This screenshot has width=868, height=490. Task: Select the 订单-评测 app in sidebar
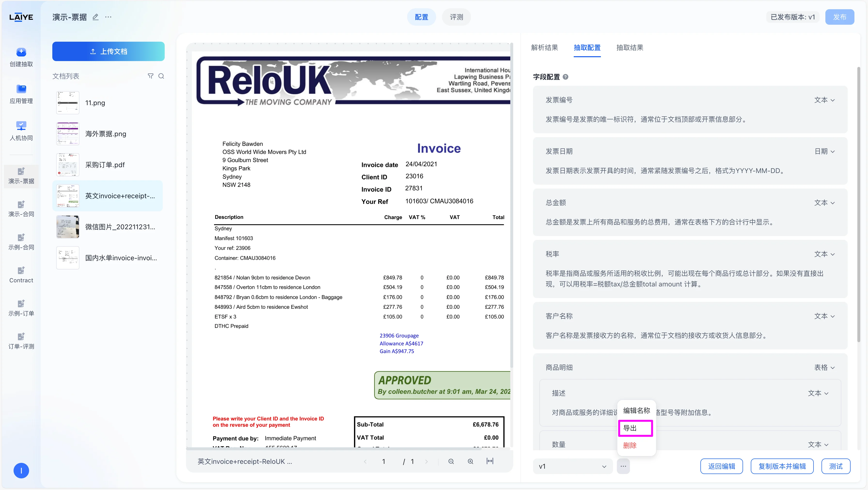pos(21,341)
